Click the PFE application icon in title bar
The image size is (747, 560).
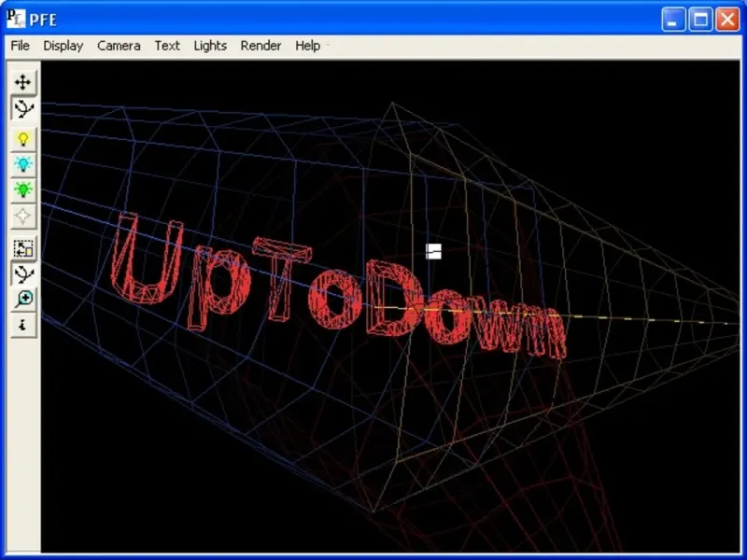point(15,19)
